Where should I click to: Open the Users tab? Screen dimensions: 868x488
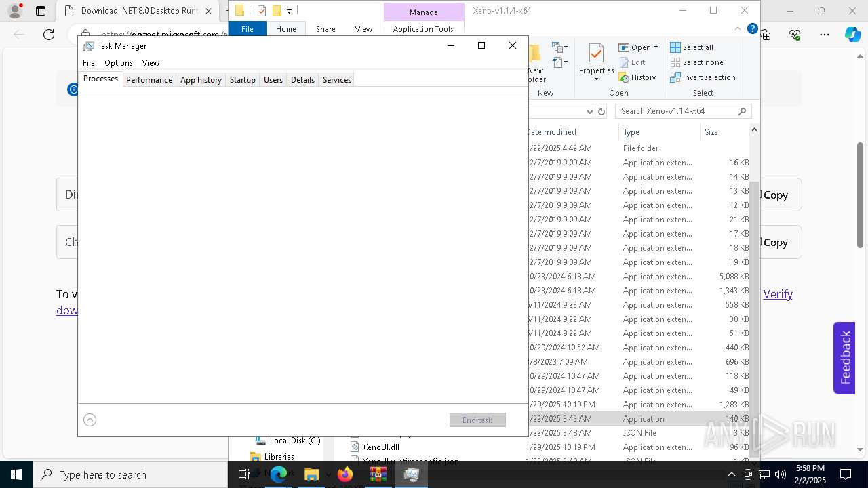[x=273, y=80]
